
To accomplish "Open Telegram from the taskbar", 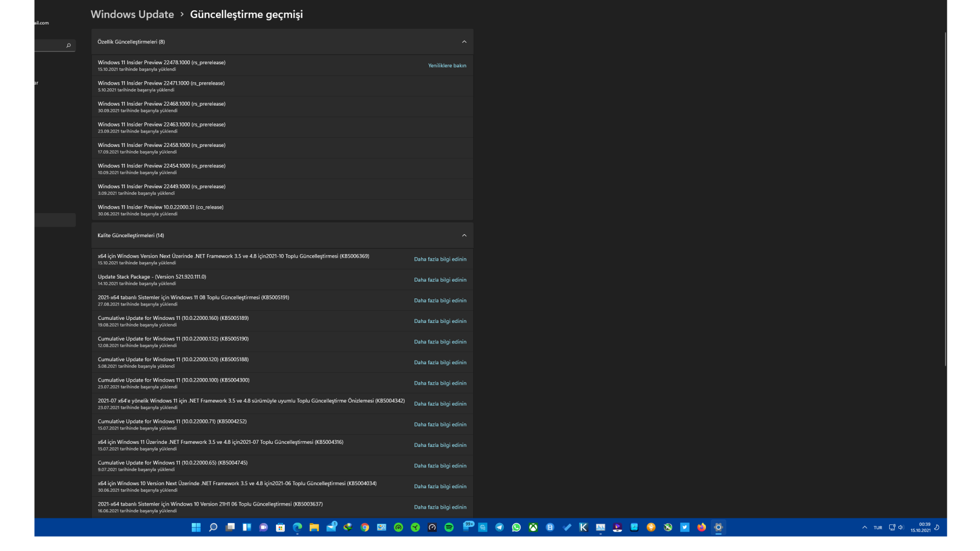I will coord(500,528).
